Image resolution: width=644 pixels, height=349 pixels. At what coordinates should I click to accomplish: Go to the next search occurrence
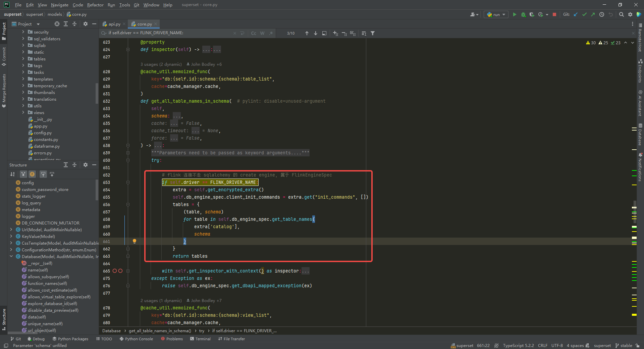click(x=315, y=33)
